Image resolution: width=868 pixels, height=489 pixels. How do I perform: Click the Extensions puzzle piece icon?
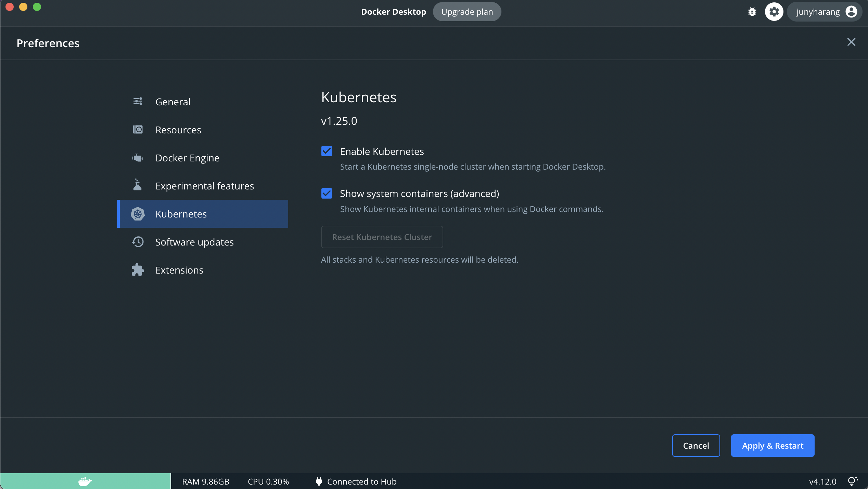pyautogui.click(x=138, y=270)
